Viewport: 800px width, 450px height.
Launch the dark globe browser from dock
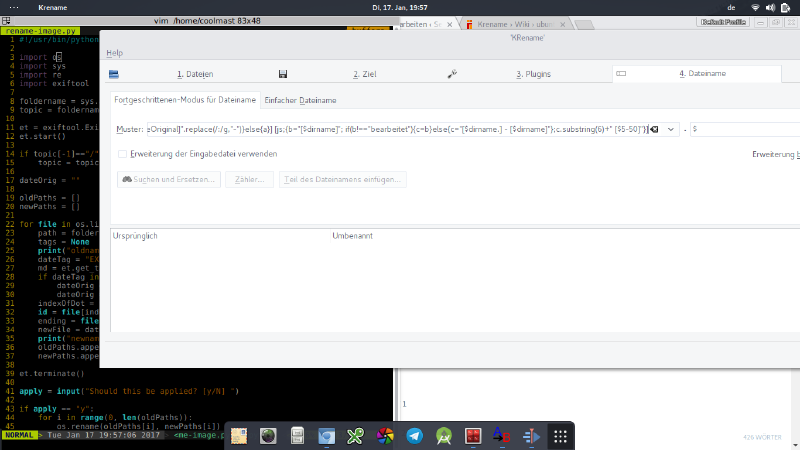click(x=268, y=436)
